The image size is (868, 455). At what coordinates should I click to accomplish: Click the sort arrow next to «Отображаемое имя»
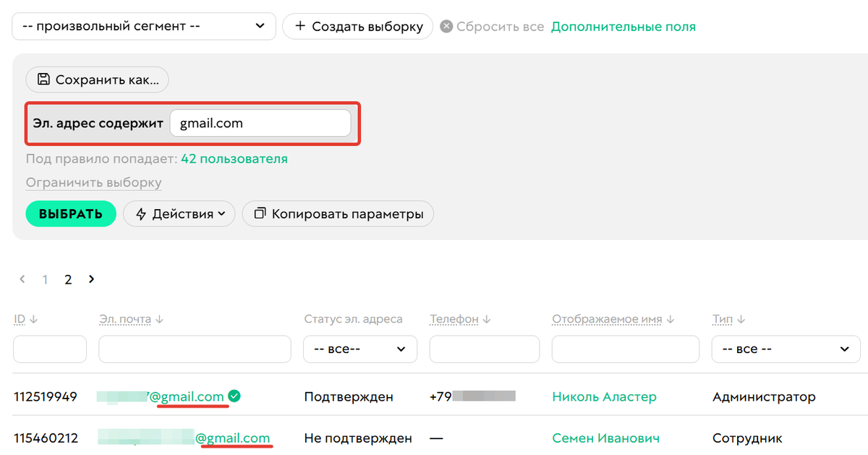click(x=668, y=318)
